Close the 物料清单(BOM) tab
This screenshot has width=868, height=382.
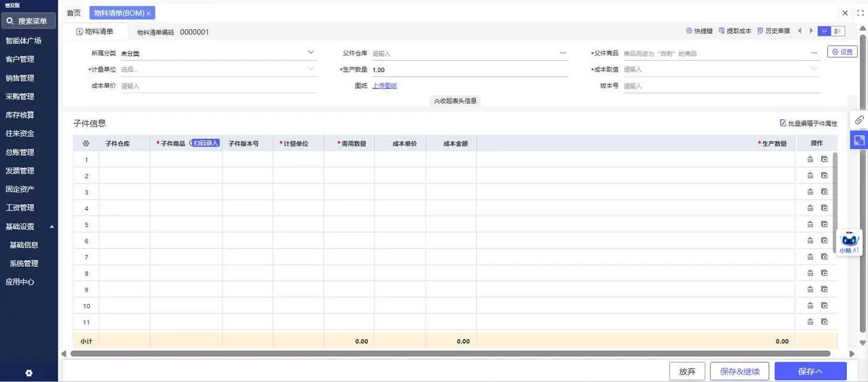pos(149,14)
